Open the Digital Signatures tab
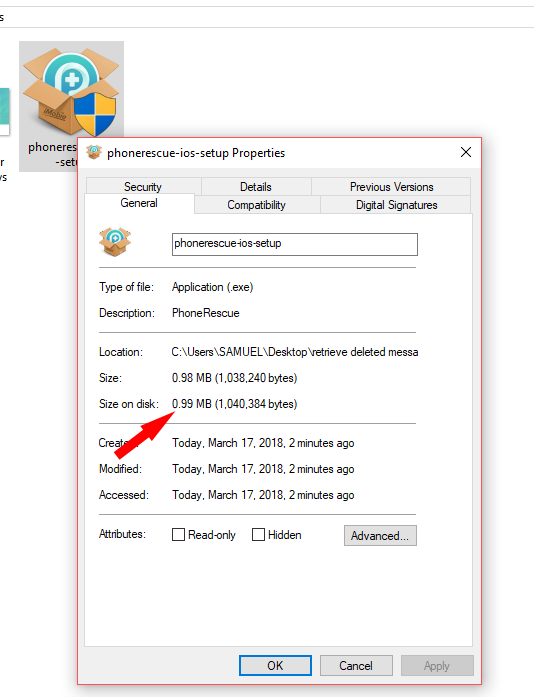Screen dimensions: 534x697 [x=396, y=205]
